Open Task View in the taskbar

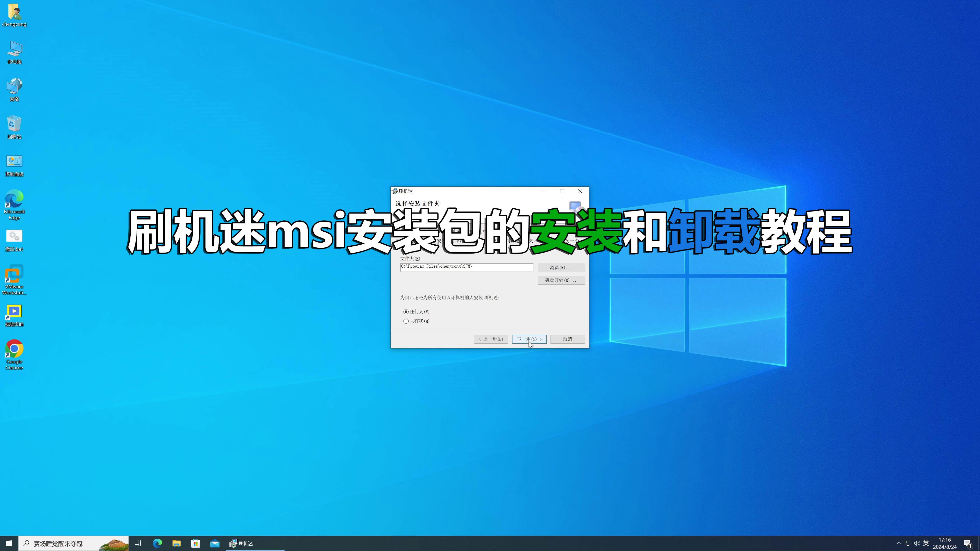138,543
